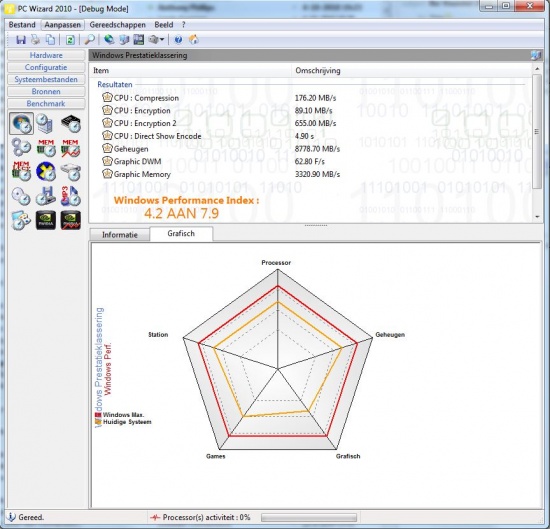Open the Bronnen category

point(46,91)
